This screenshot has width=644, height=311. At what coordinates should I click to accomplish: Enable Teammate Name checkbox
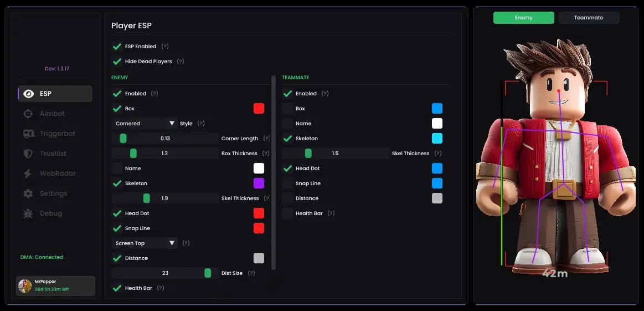pyautogui.click(x=287, y=124)
